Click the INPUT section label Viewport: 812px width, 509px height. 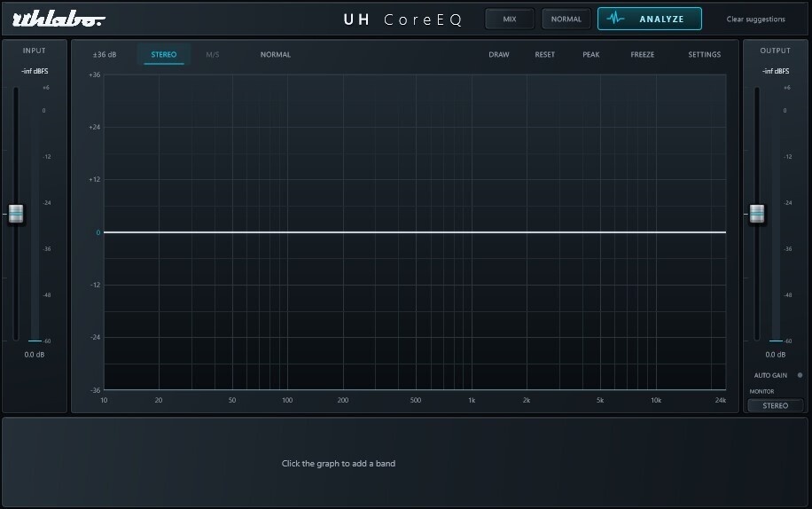35,51
